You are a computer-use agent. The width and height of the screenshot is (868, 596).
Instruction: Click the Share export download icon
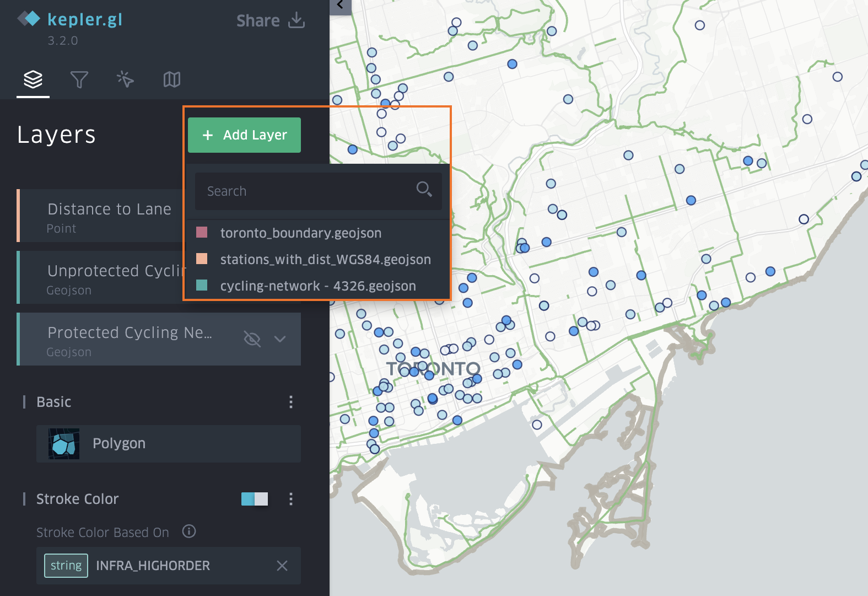click(296, 20)
